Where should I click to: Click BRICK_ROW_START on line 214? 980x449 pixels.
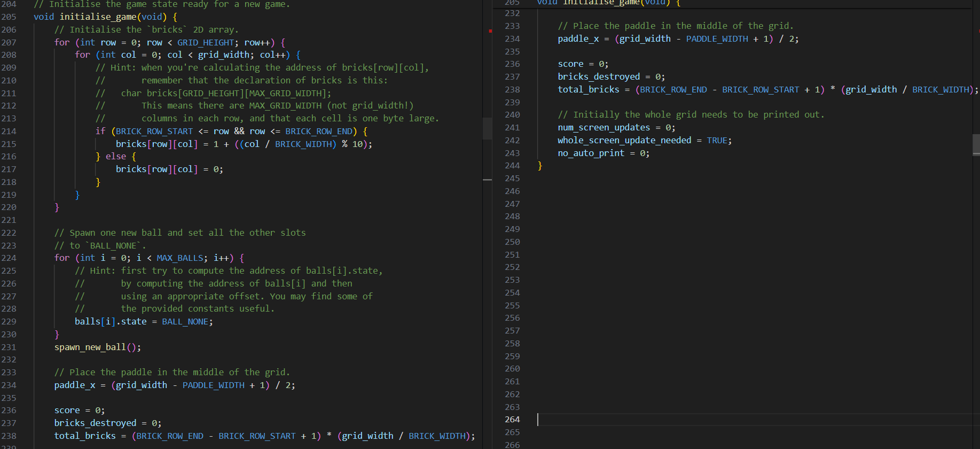click(x=154, y=131)
